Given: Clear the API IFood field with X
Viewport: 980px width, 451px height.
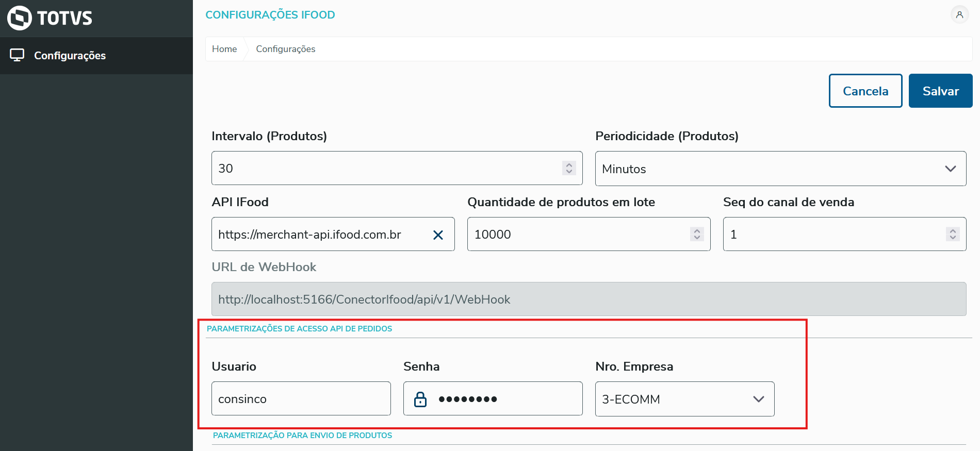Looking at the screenshot, I should 438,235.
